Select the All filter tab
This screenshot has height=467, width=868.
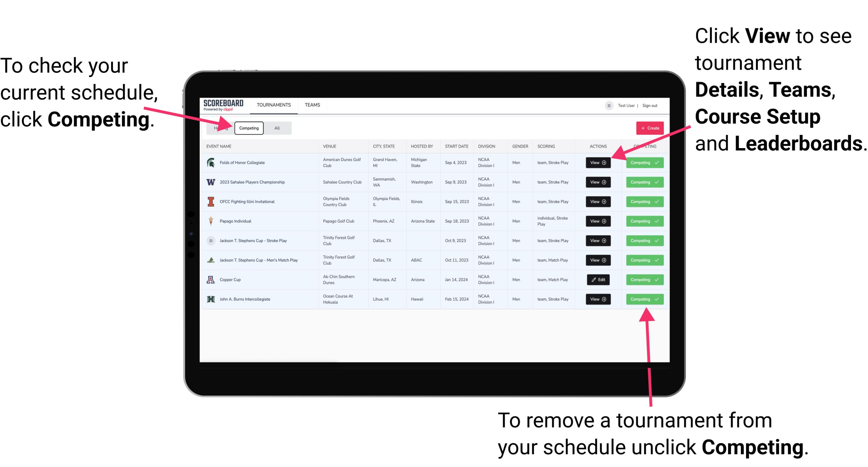(276, 128)
